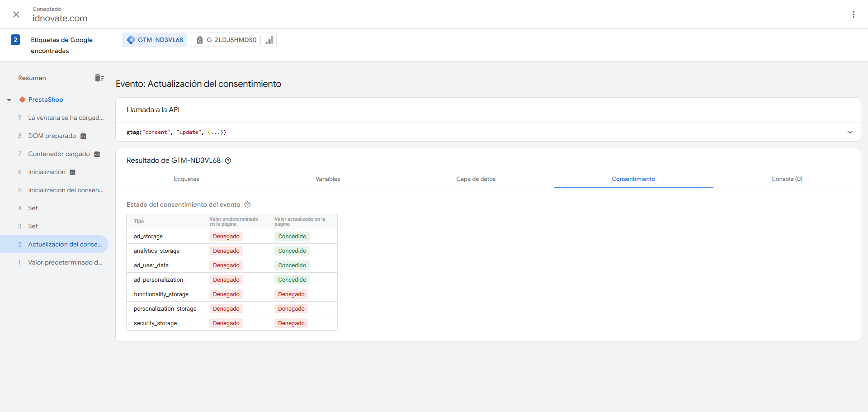
Task: Expand the gtag consent API call details
Action: (x=849, y=132)
